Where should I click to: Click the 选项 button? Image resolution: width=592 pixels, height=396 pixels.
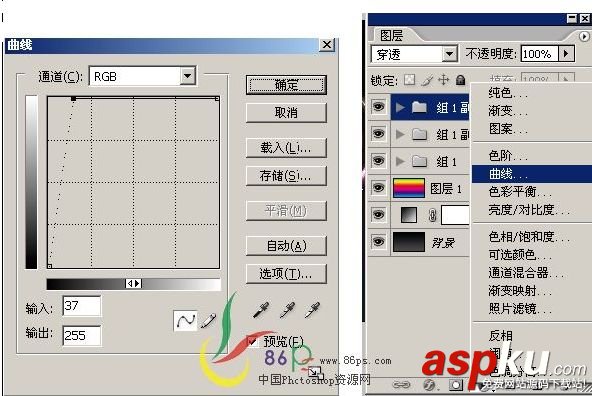click(x=286, y=274)
